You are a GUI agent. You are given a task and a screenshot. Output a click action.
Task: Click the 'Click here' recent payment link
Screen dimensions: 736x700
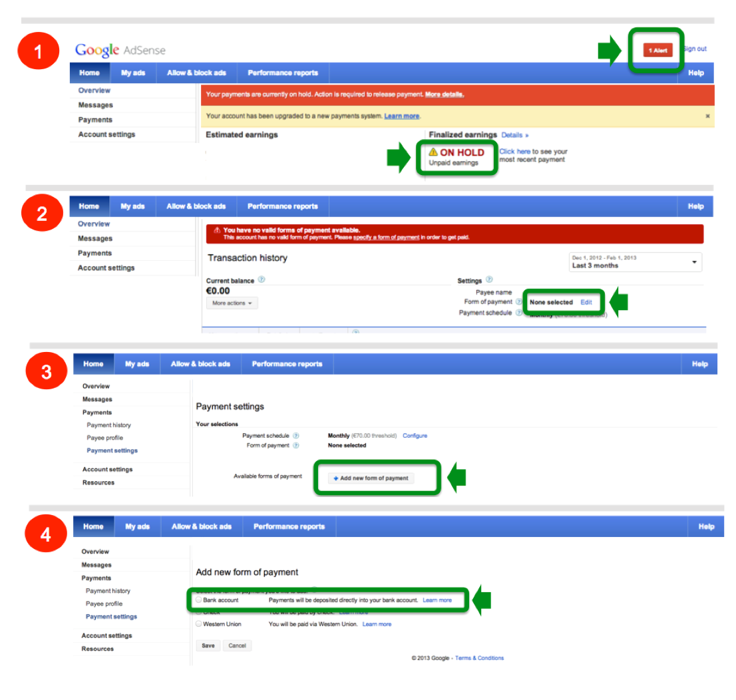(514, 151)
